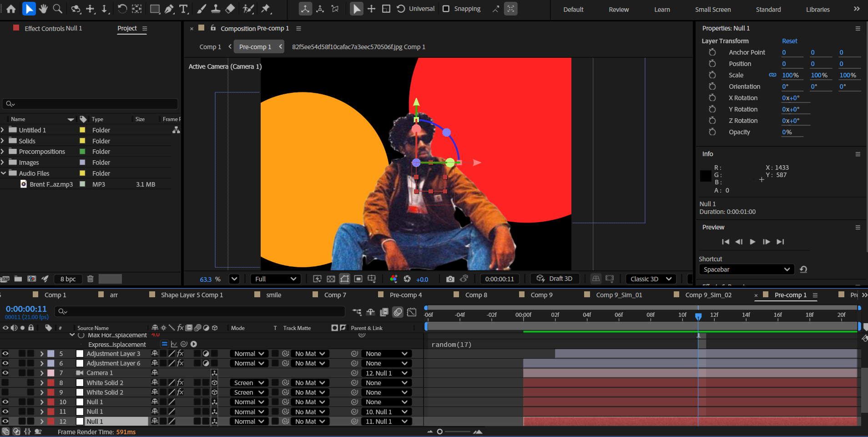The image size is (868, 437).
Task: Click the Puppet Pin tool
Action: (x=266, y=9)
